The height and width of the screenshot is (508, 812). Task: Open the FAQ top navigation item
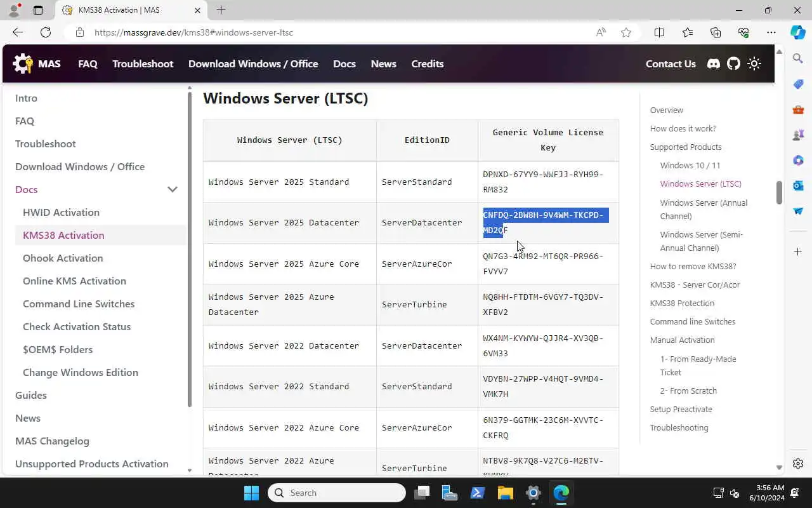pyautogui.click(x=88, y=63)
